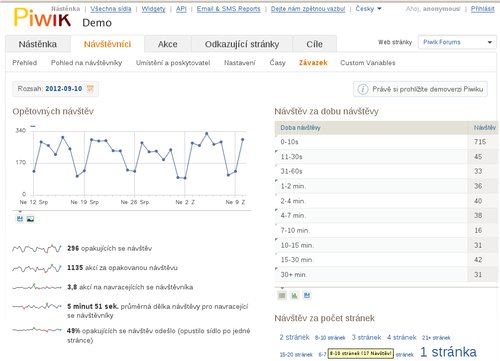This screenshot has height=361, width=500.
Task: Open the Custom Variables submenu
Action: 368,63
